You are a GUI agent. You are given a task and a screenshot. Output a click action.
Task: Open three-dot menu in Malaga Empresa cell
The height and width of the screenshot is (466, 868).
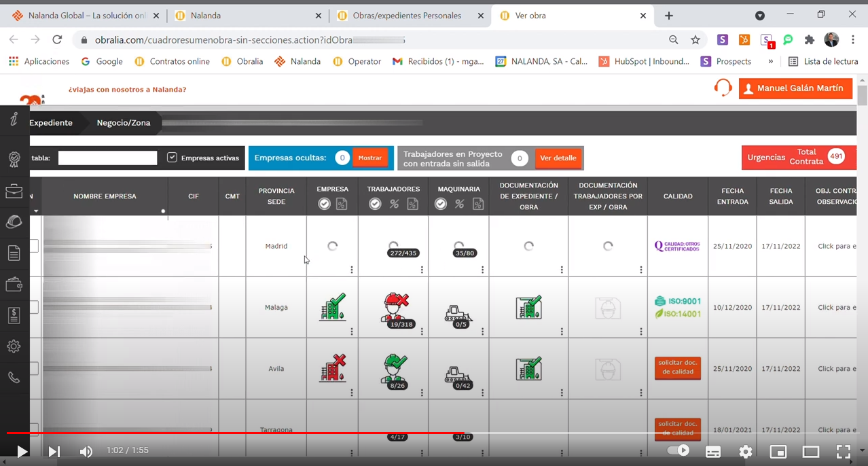click(352, 331)
